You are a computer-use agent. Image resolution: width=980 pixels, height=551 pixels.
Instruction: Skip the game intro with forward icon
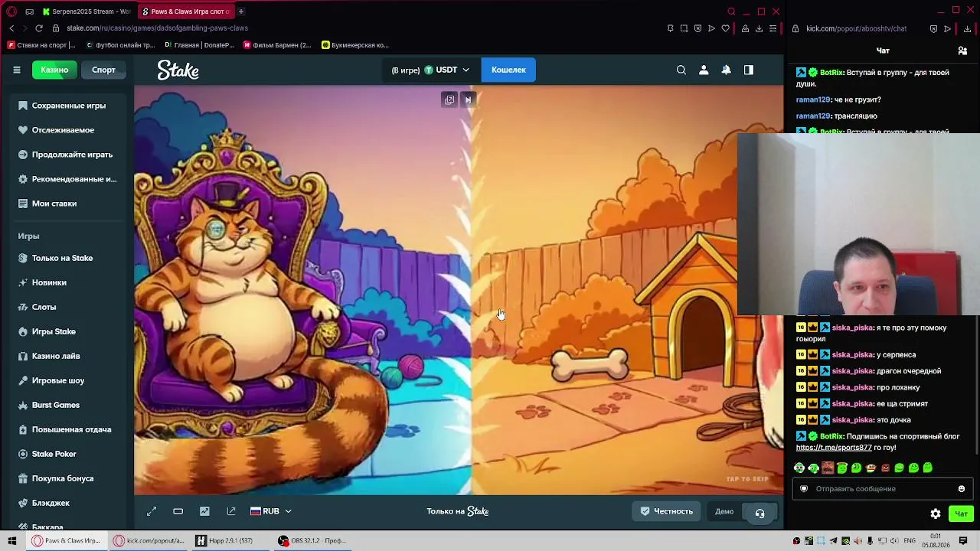click(x=468, y=99)
